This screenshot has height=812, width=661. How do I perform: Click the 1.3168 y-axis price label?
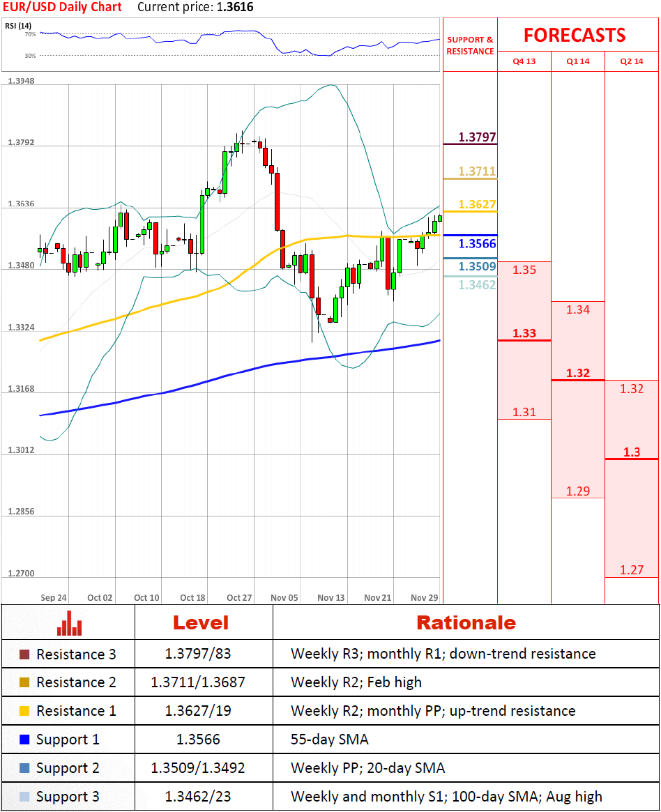click(21, 388)
